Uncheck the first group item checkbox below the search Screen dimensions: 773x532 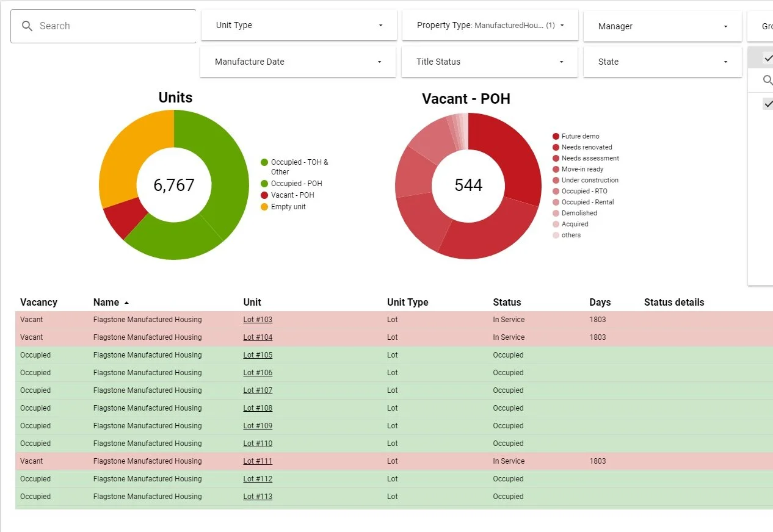768,103
